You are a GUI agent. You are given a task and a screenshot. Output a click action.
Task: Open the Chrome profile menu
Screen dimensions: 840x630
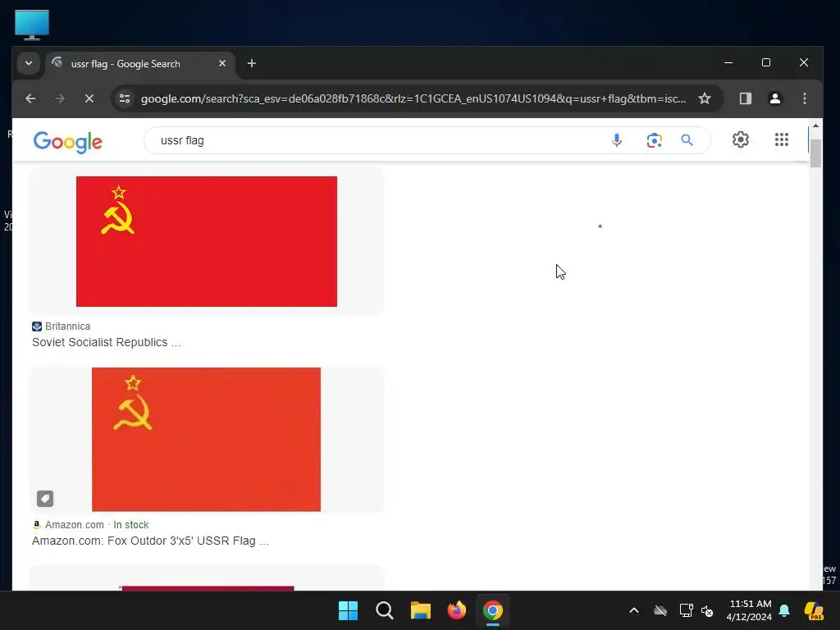pos(774,98)
